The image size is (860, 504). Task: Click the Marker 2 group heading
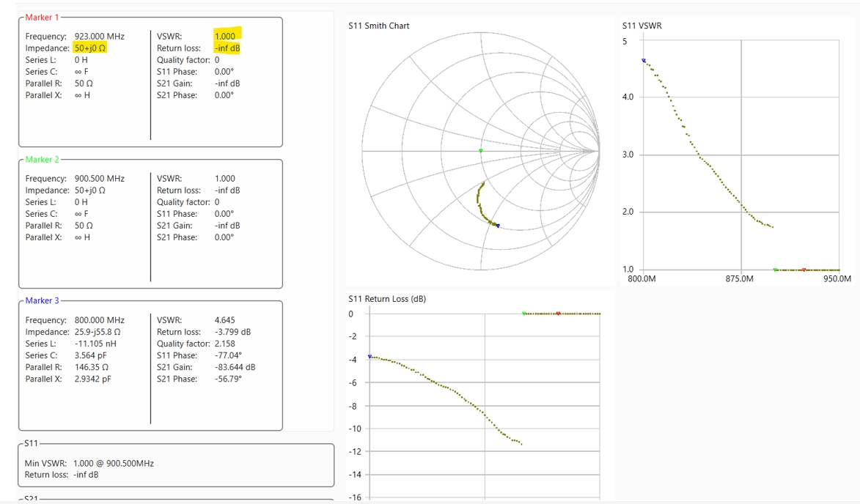(x=42, y=160)
